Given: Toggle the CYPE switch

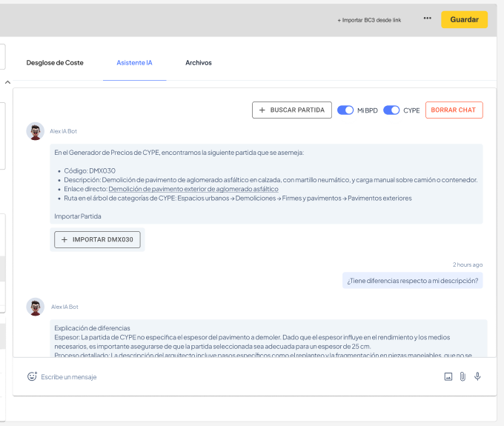Looking at the screenshot, I should (x=391, y=110).
